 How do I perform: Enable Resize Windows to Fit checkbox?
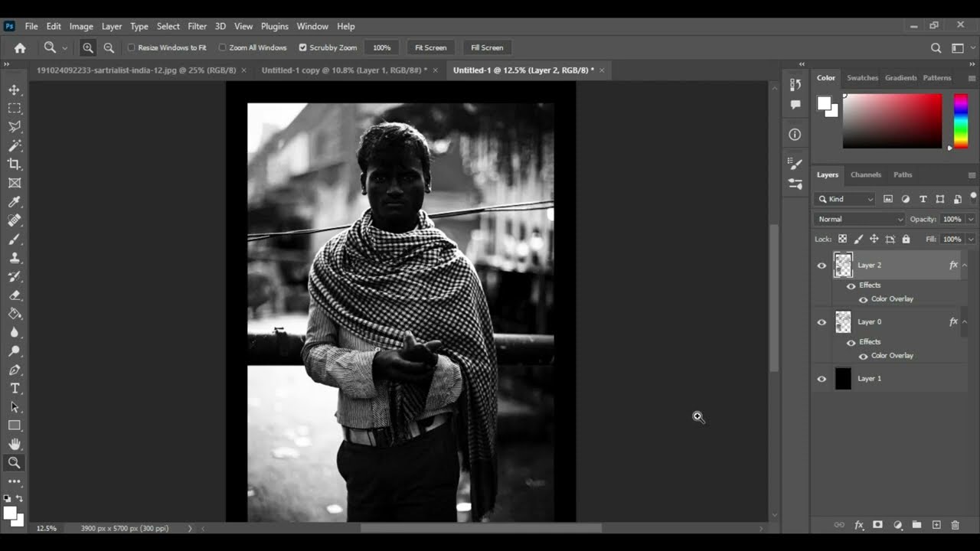(x=131, y=47)
